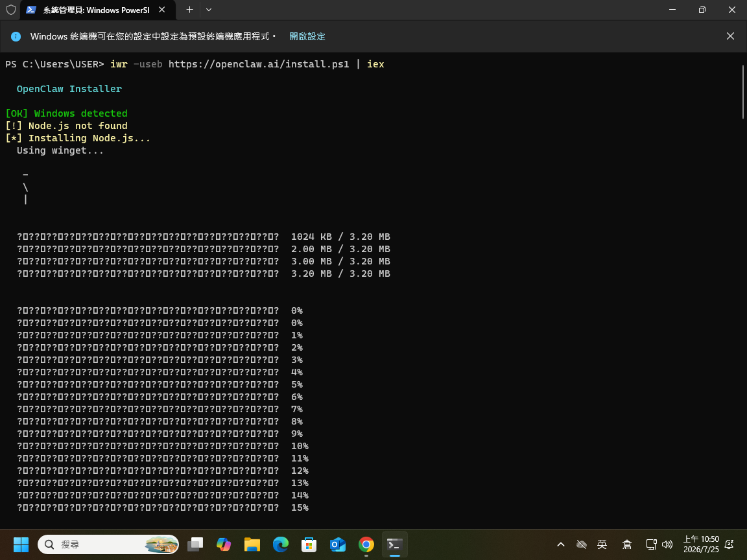Click the 5% progress value
This screenshot has width=747, height=560.
[x=297, y=385]
